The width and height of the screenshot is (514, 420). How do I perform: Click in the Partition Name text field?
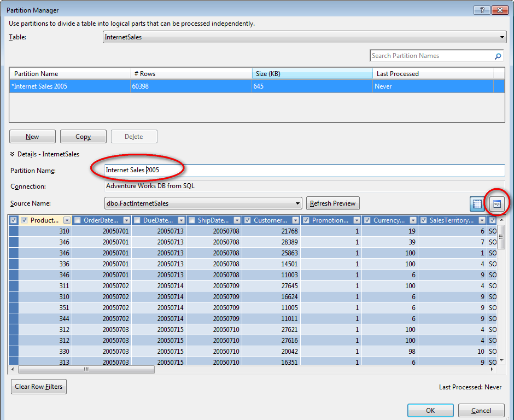[x=305, y=170]
